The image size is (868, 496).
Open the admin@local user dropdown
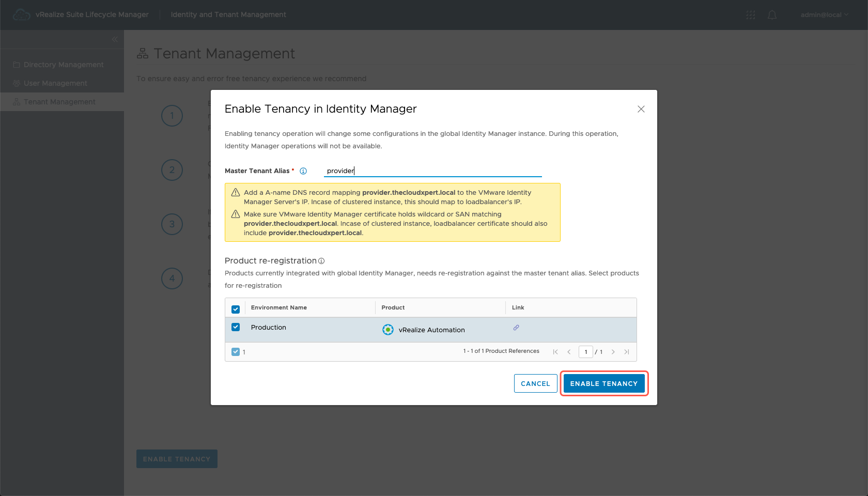pyautogui.click(x=824, y=15)
